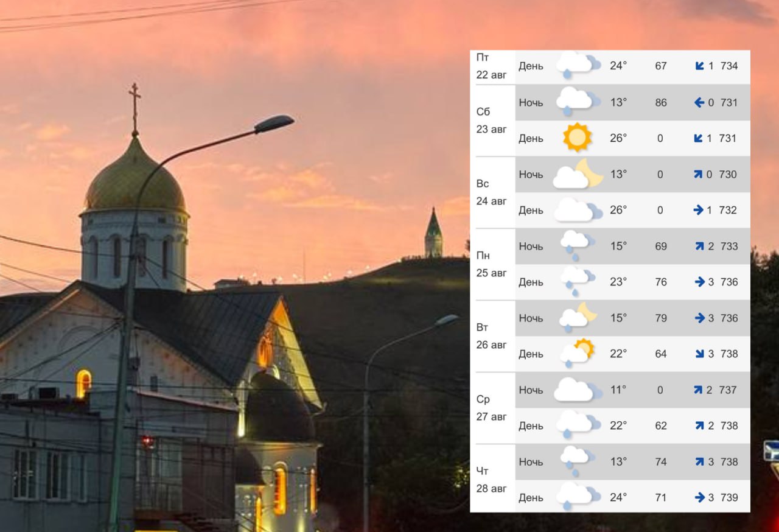Click the date label 'Ср 27 авг'
The image size is (779, 532).
(x=491, y=408)
